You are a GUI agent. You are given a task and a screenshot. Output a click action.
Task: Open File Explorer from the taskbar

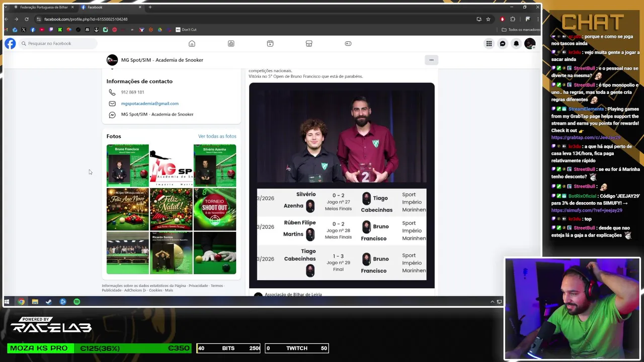point(35,302)
